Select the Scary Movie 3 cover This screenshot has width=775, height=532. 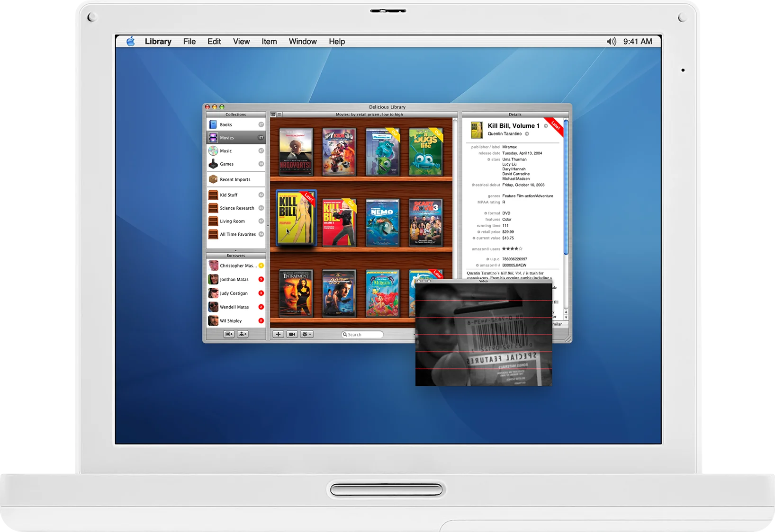[425, 222]
